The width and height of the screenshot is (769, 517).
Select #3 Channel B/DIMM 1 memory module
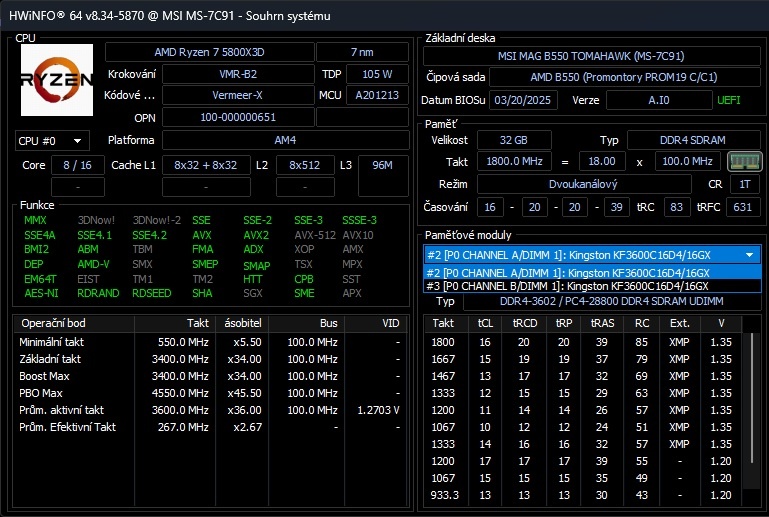coord(567,286)
